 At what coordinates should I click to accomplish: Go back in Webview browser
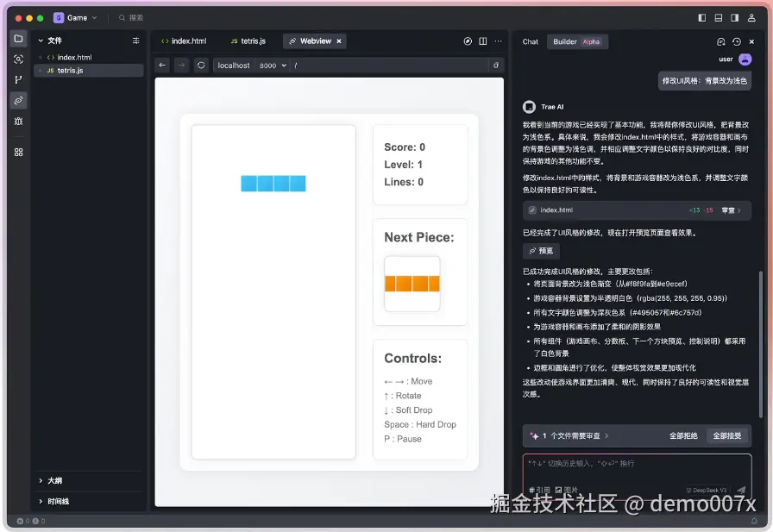(x=162, y=65)
